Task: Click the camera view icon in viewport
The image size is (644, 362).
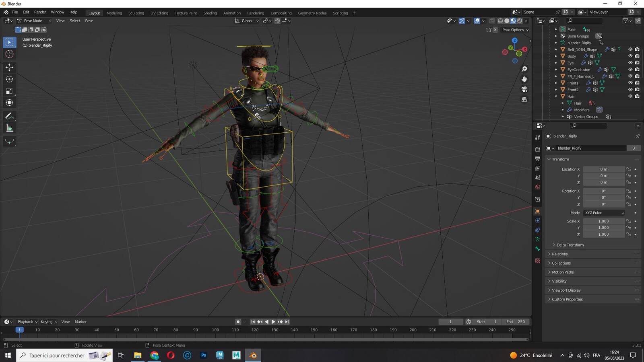Action: [x=524, y=89]
